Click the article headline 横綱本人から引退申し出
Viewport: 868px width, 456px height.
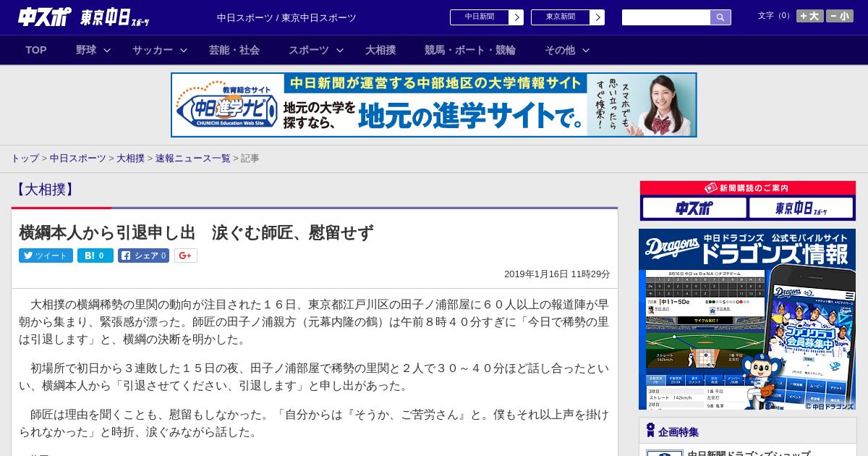pos(196,232)
